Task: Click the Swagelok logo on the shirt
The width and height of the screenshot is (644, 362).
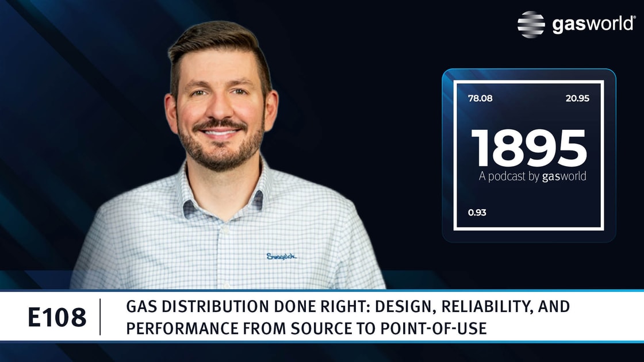Action: pyautogui.click(x=281, y=256)
